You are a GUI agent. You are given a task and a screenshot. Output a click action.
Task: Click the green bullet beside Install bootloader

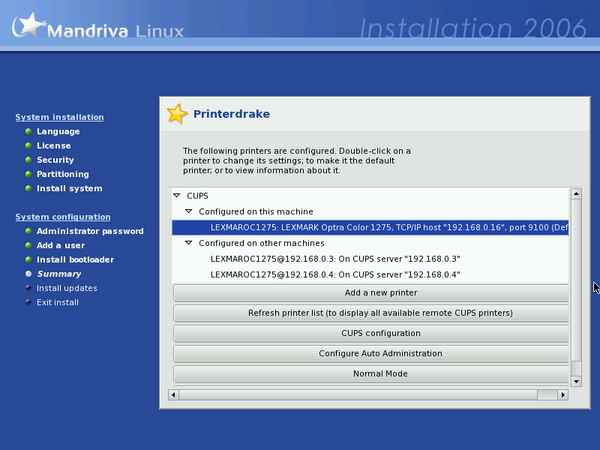pyautogui.click(x=28, y=259)
